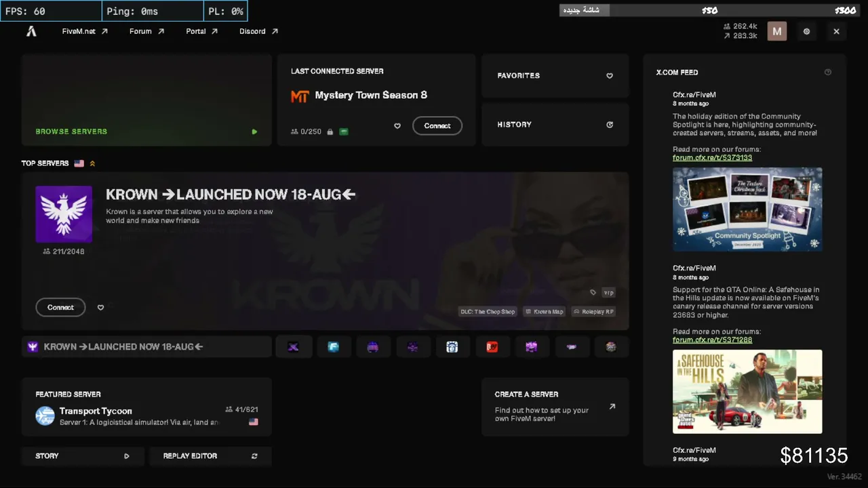Select the seventh server icon in the strip
Screen dimensions: 868x488
(x=532, y=347)
